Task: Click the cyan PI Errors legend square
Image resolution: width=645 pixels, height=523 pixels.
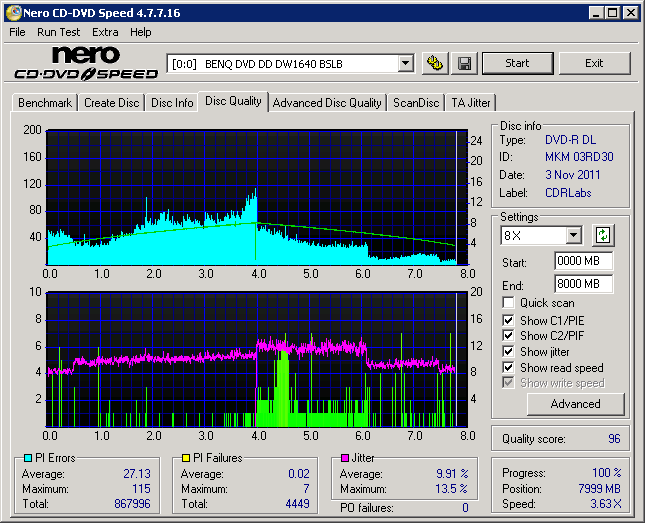Action: [x=27, y=458]
